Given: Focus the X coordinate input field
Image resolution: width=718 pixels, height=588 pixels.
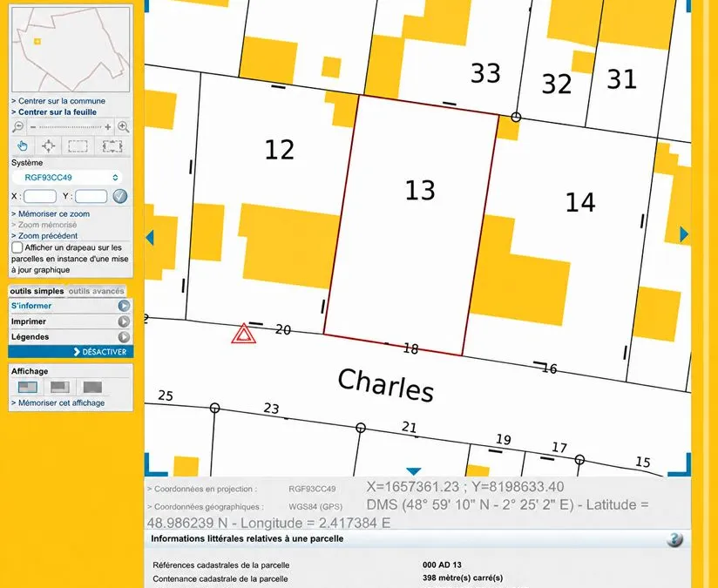Looking at the screenshot, I should [40, 197].
